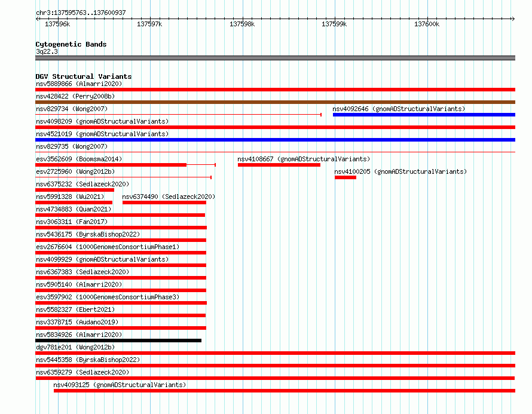Select dgv781e201 (Wong2012b) label
The width and height of the screenshot is (532, 414).
tap(75, 347)
